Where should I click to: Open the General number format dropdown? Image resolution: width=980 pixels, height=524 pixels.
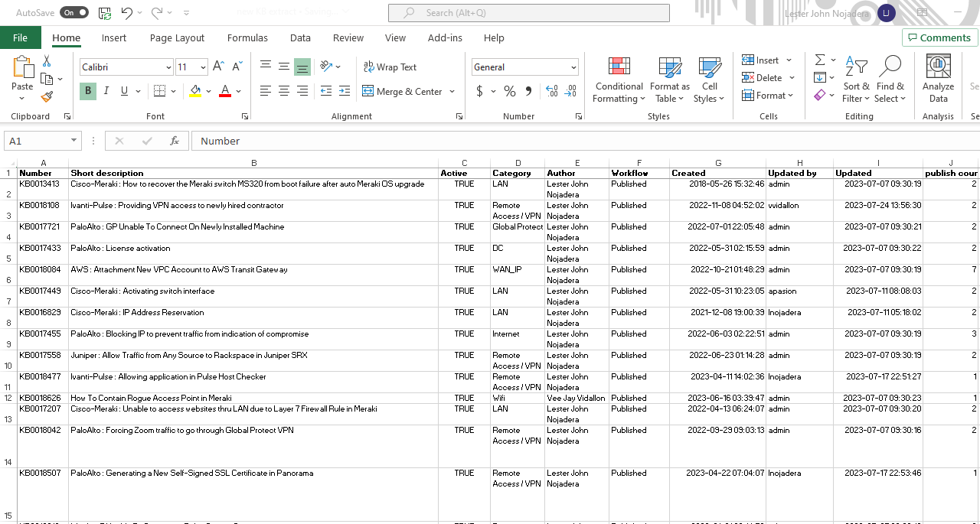(573, 67)
